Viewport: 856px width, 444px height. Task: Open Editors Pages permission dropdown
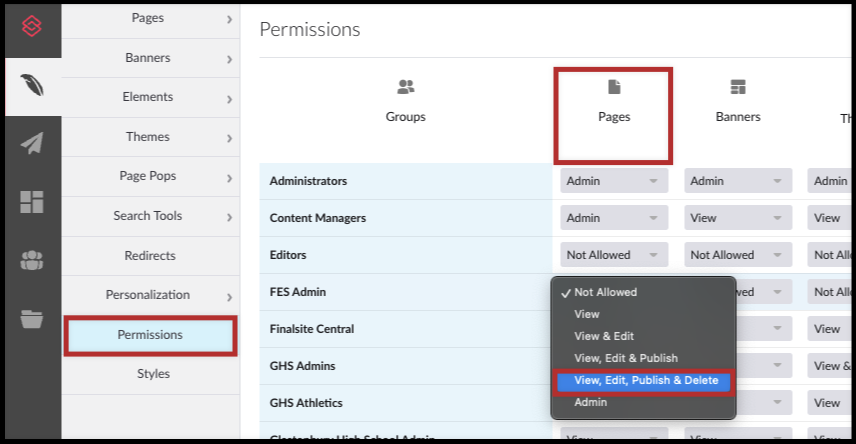pyautogui.click(x=614, y=255)
